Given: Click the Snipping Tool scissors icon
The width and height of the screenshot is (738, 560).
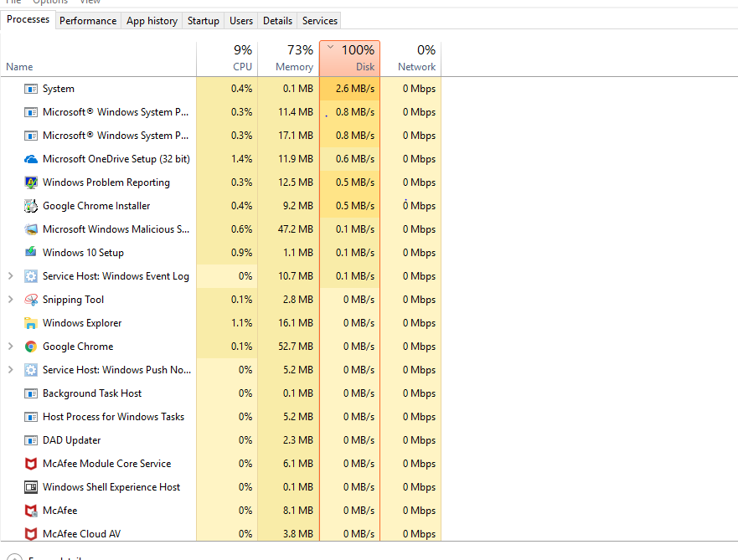Looking at the screenshot, I should (31, 300).
